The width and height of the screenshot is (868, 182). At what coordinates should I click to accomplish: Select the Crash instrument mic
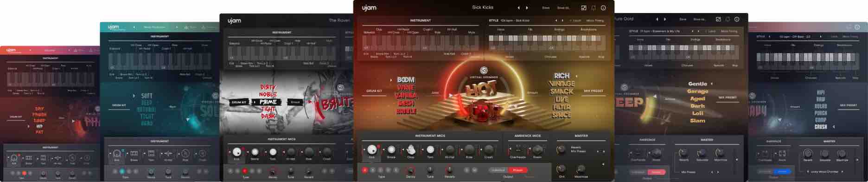[x=489, y=149]
